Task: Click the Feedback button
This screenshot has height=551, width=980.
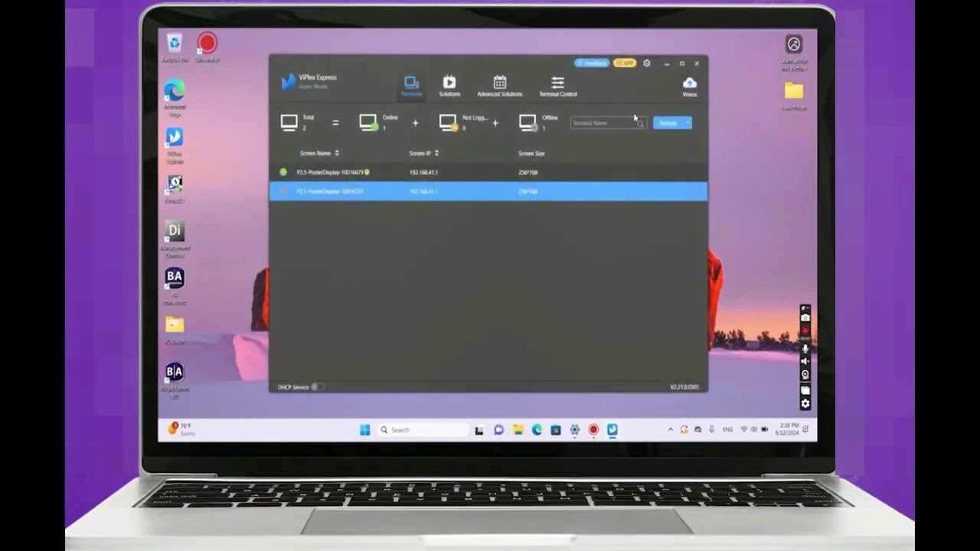Action: [x=591, y=63]
